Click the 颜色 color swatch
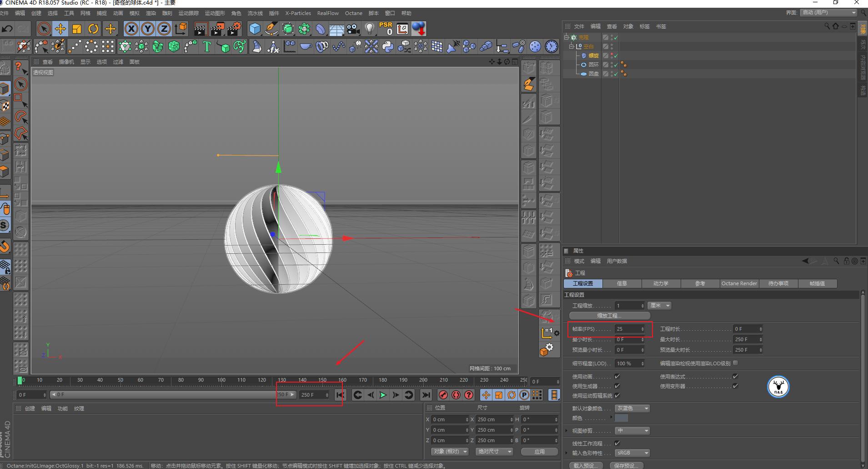The image size is (868, 469). click(x=621, y=418)
